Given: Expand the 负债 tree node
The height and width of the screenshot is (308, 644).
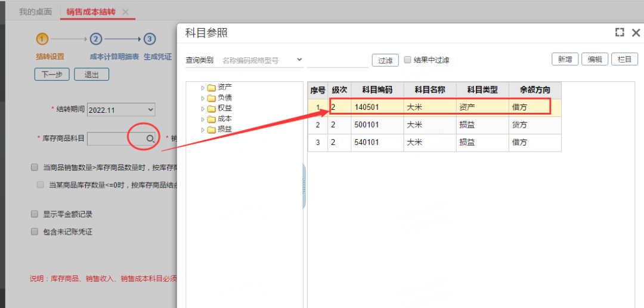Looking at the screenshot, I should pos(203,98).
